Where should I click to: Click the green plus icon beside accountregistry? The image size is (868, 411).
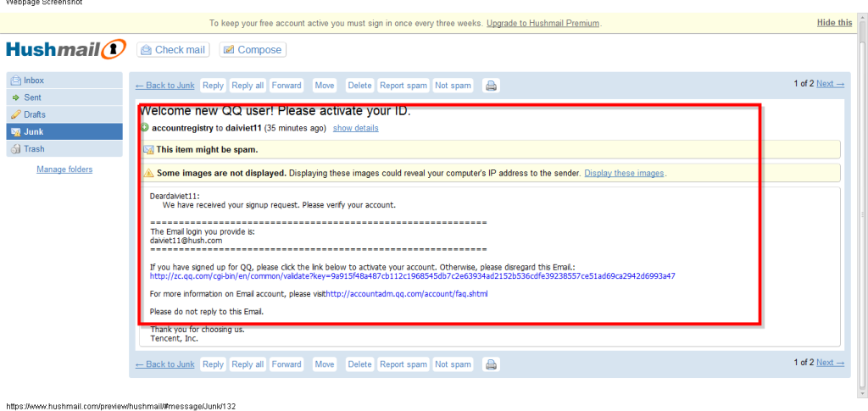point(145,128)
